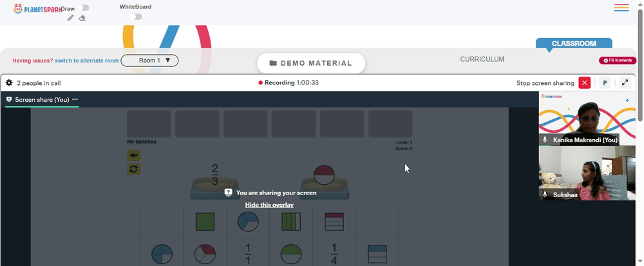This screenshot has height=266, width=644.
Task: Click the page vertical scrollbar
Action: (640, 65)
